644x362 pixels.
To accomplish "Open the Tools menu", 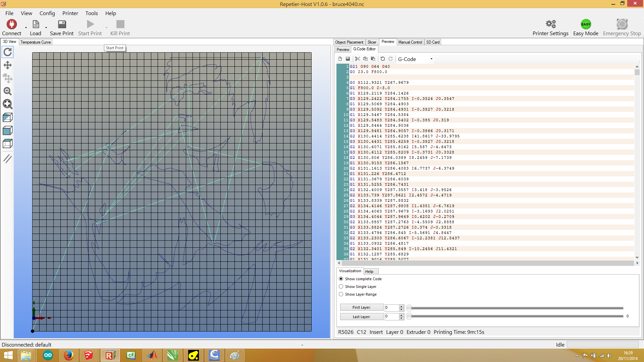I will click(92, 13).
